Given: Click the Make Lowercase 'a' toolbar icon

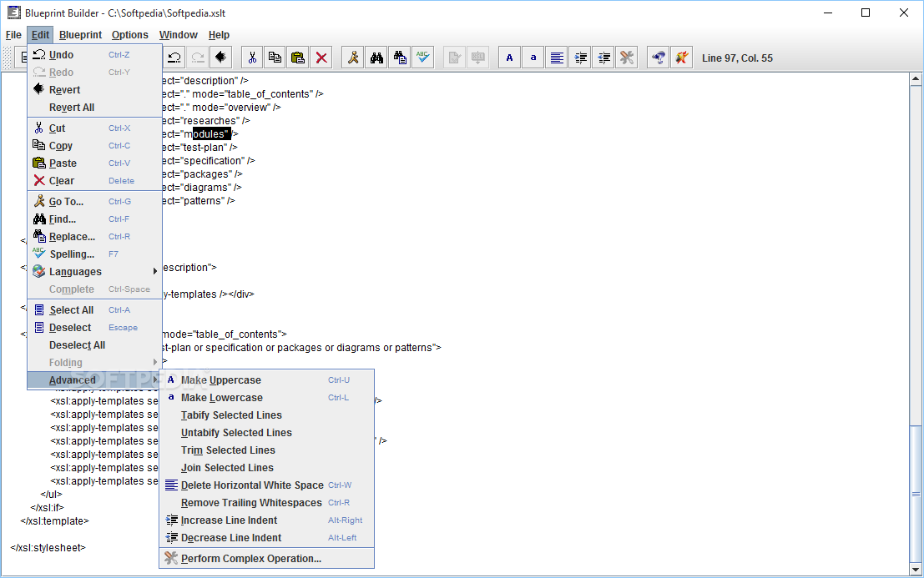Looking at the screenshot, I should [x=533, y=58].
